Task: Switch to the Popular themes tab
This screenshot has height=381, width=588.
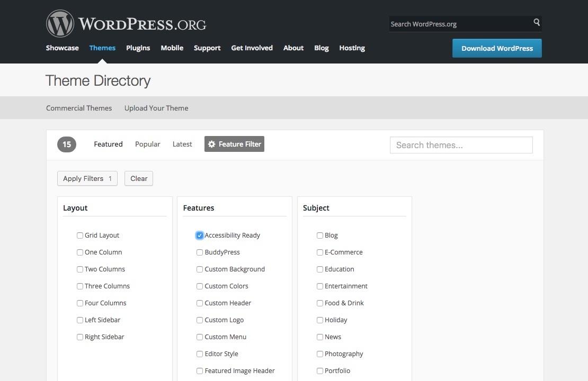Action: (147, 144)
